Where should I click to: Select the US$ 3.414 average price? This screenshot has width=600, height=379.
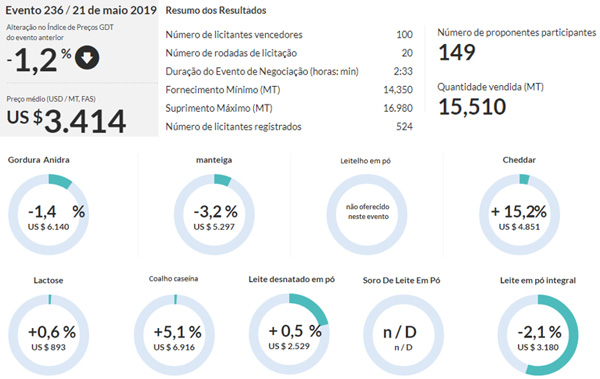tap(66, 121)
